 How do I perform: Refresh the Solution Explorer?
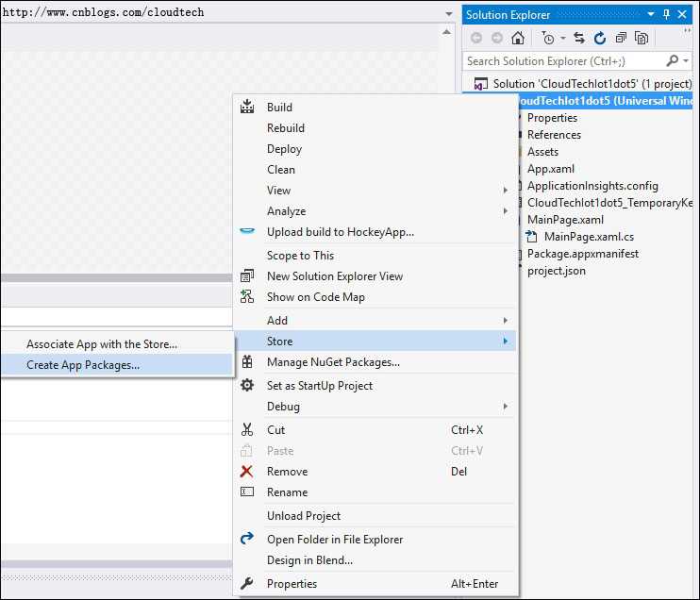pyautogui.click(x=600, y=39)
